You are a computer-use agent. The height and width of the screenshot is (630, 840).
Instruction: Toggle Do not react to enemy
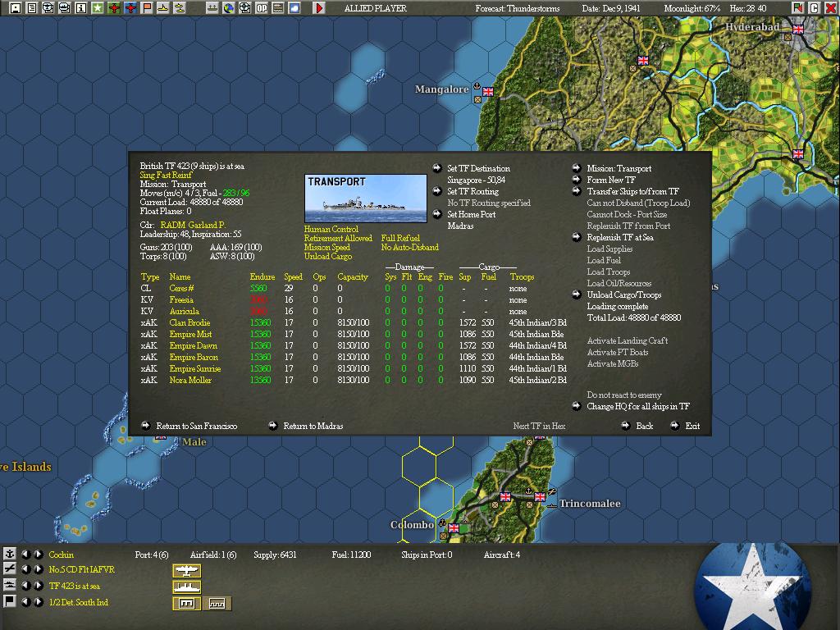pos(624,395)
